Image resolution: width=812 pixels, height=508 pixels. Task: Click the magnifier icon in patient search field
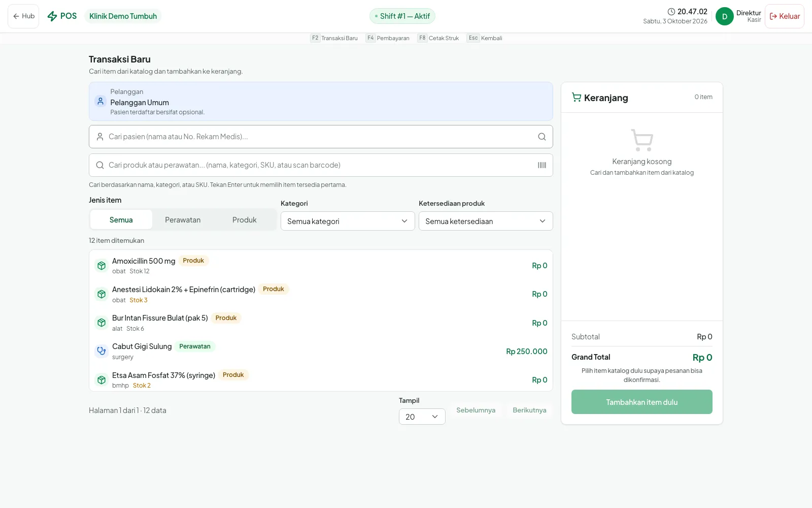coord(542,137)
